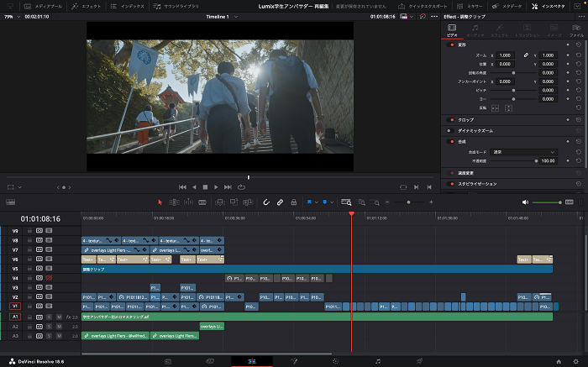Open project settings gear at bottom right
Screen dimensions: 588x367
point(575,360)
